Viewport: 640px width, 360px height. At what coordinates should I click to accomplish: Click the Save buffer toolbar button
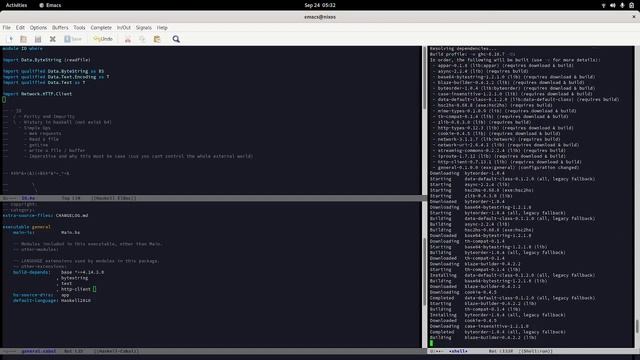tap(73, 39)
